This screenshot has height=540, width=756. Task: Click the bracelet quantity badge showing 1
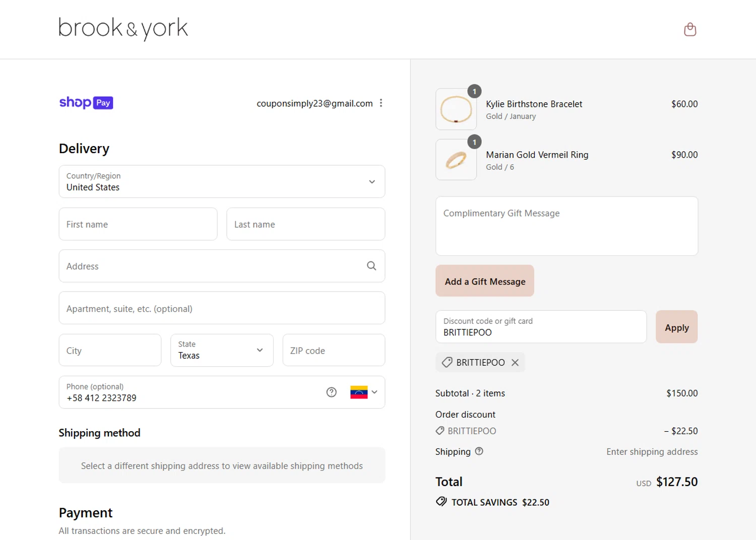(474, 91)
